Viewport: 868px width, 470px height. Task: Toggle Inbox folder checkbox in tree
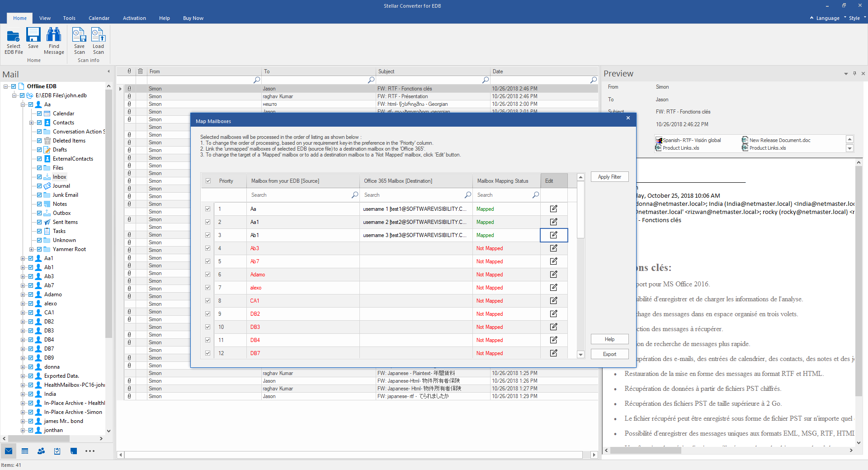pos(39,177)
